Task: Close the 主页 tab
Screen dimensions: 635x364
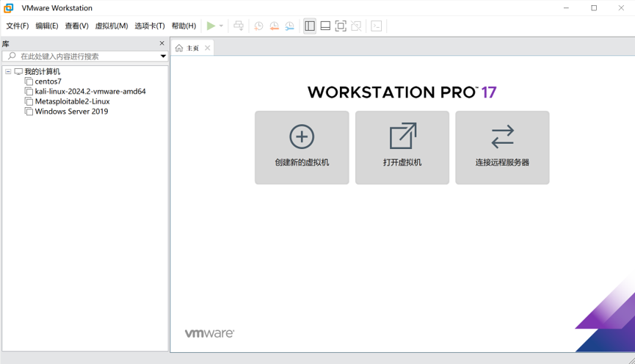Action: (207, 48)
